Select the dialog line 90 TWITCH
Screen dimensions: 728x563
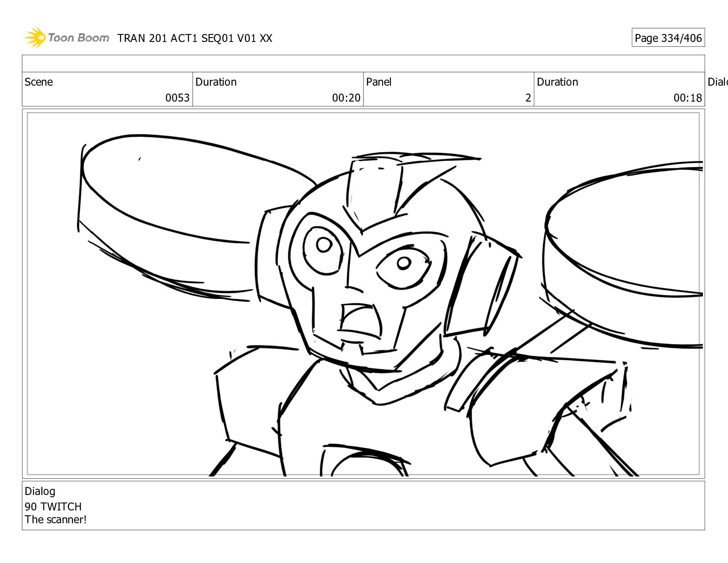pos(53,506)
